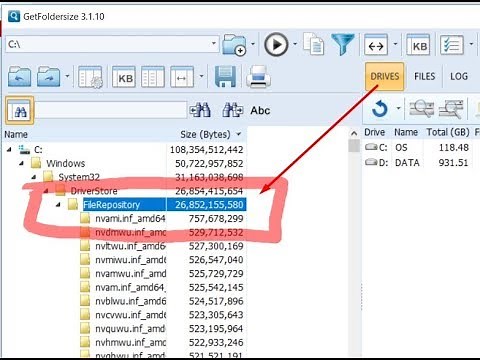The width and height of the screenshot is (480, 360).
Task: Click the top toolbar column width arrows icon
Action: [x=376, y=45]
